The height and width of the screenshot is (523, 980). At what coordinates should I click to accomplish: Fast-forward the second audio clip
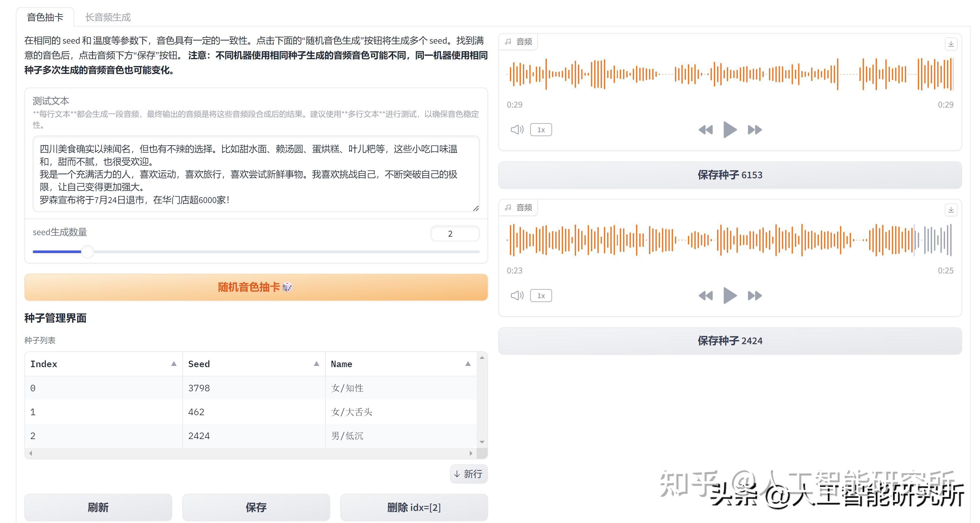(755, 295)
